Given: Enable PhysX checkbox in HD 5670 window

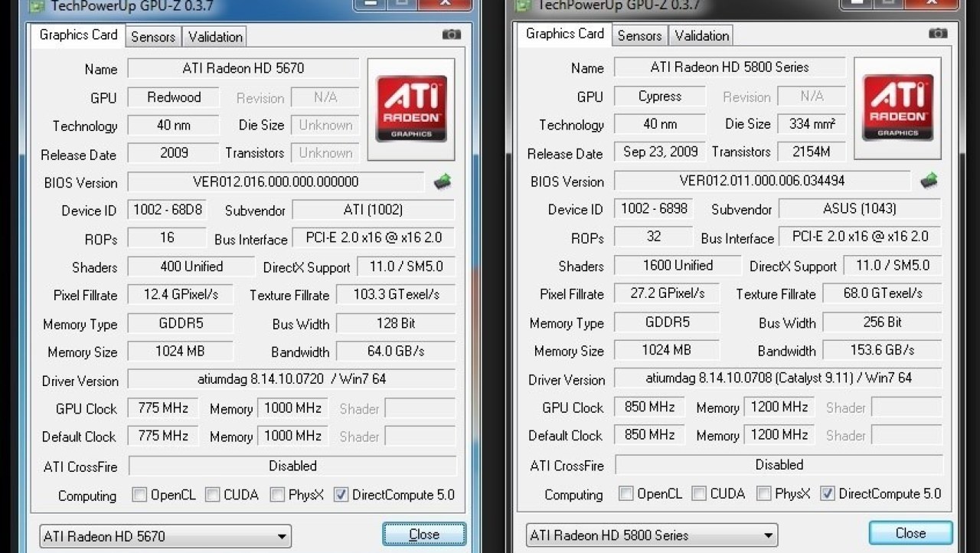Looking at the screenshot, I should point(277,495).
